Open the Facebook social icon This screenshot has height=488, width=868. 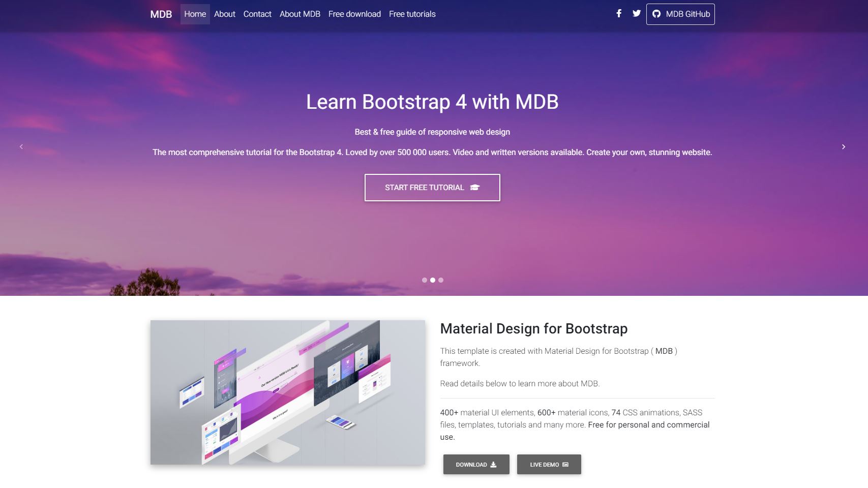pyautogui.click(x=618, y=14)
